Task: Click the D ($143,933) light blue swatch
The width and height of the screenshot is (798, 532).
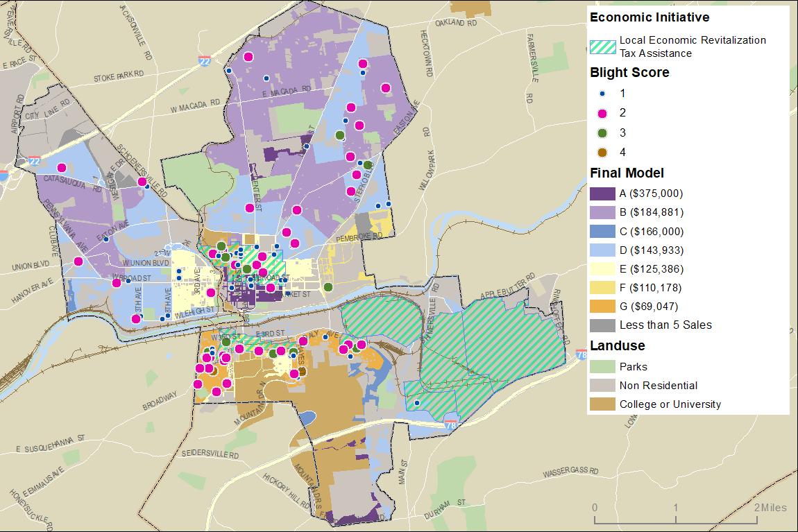Action: click(x=602, y=250)
